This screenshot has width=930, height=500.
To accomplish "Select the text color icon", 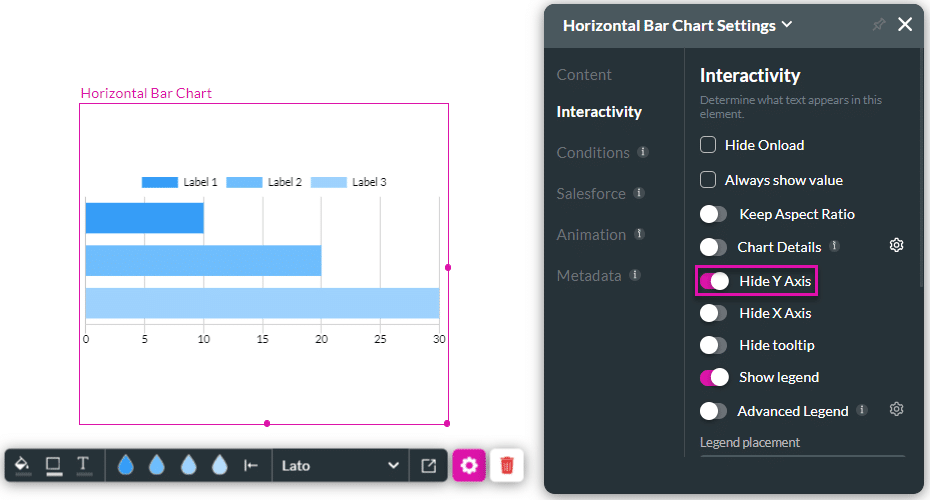I will point(84,465).
